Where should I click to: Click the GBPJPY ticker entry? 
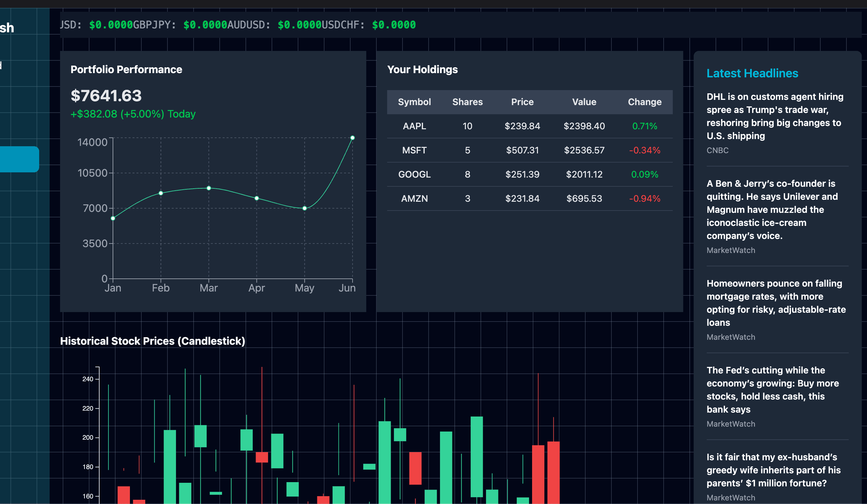coord(180,25)
